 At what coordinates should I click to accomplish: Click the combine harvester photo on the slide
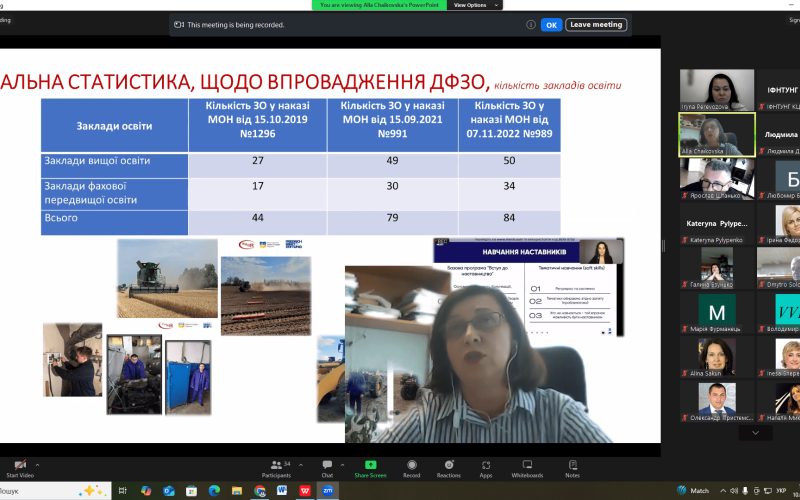point(167,279)
